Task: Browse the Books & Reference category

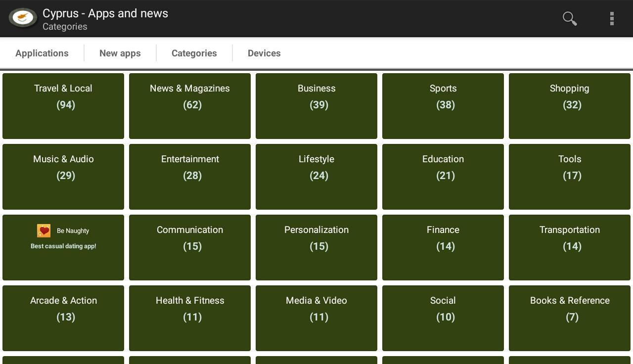Action: click(570, 318)
